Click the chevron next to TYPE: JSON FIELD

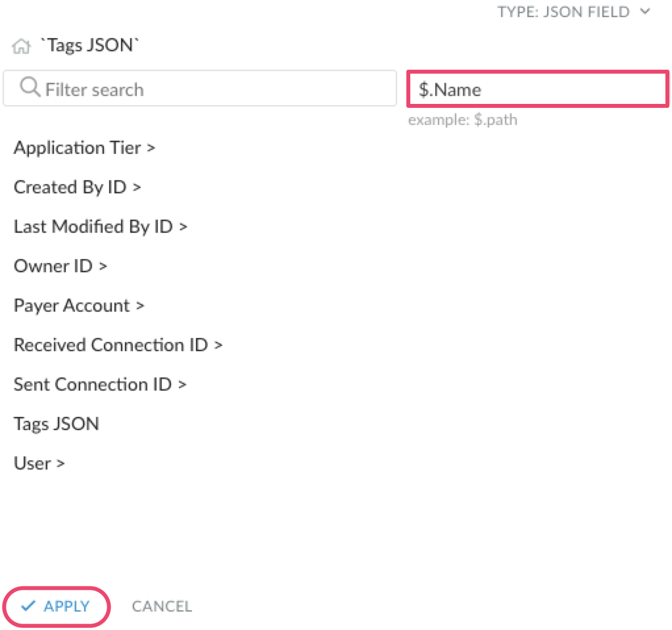point(645,12)
